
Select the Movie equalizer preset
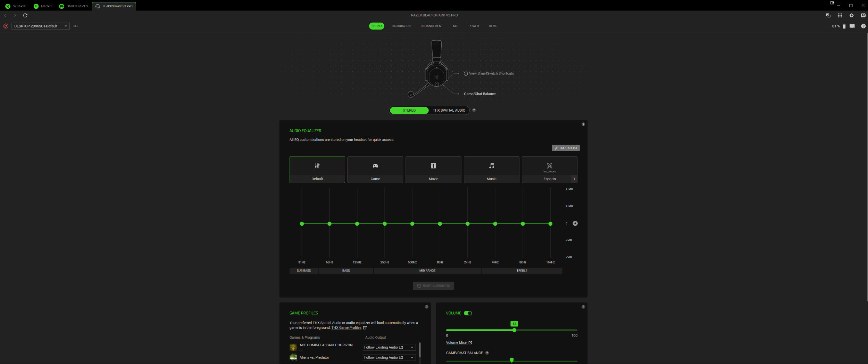coord(433,170)
